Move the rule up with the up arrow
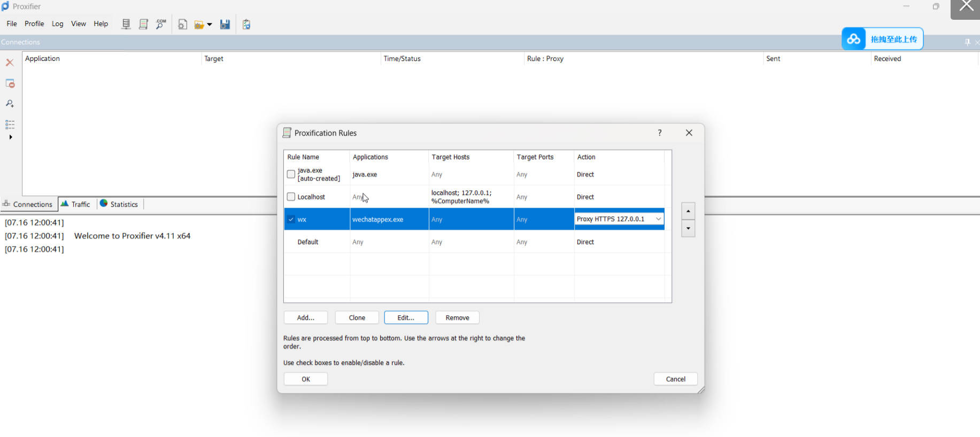 pos(688,211)
